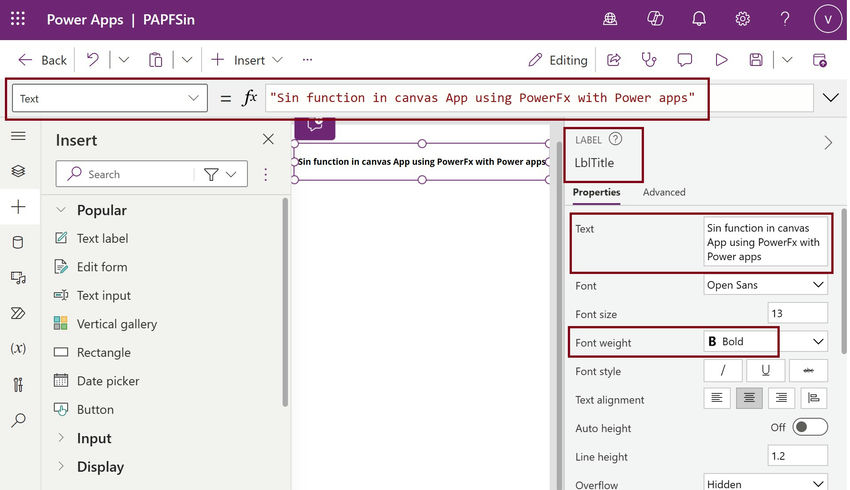Image resolution: width=850 pixels, height=490 pixels.
Task: Save the app with disk icon
Action: [x=756, y=60]
